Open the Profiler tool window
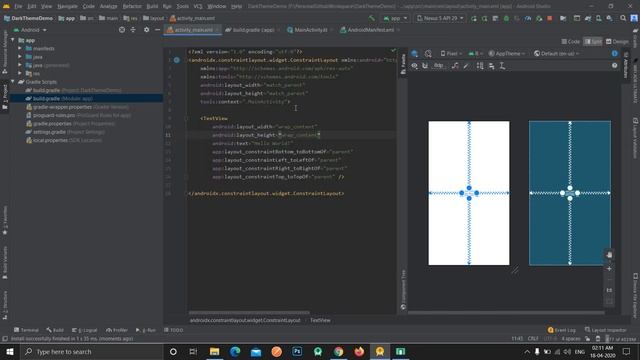640x360 pixels. click(117, 330)
